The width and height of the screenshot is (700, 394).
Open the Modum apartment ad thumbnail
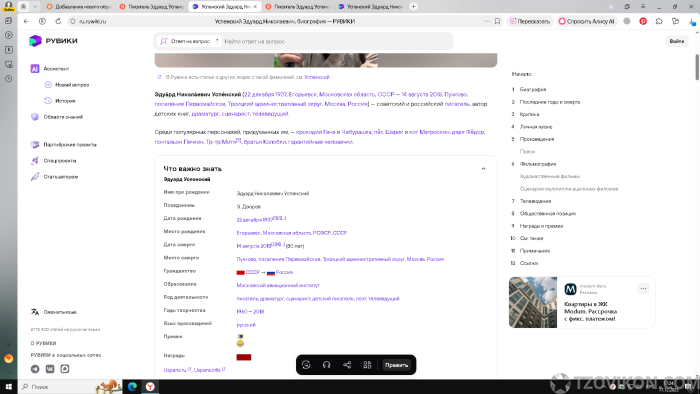tap(533, 302)
